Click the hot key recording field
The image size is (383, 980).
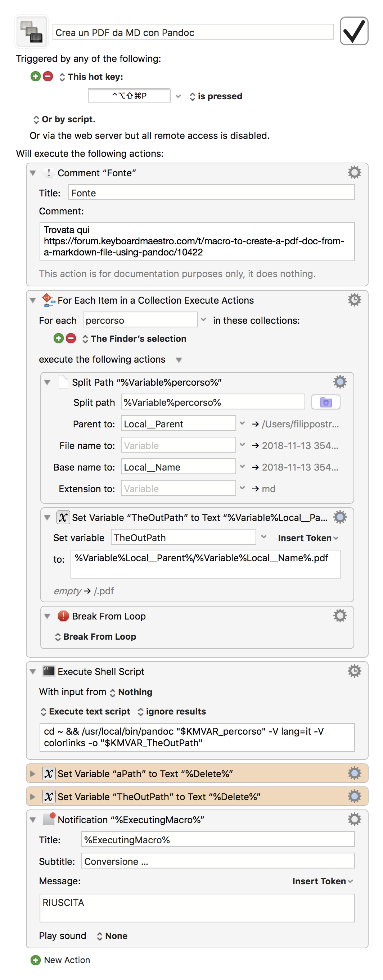129,95
